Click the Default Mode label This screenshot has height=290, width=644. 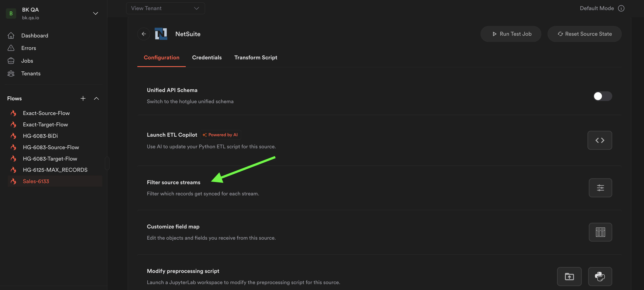(x=597, y=8)
